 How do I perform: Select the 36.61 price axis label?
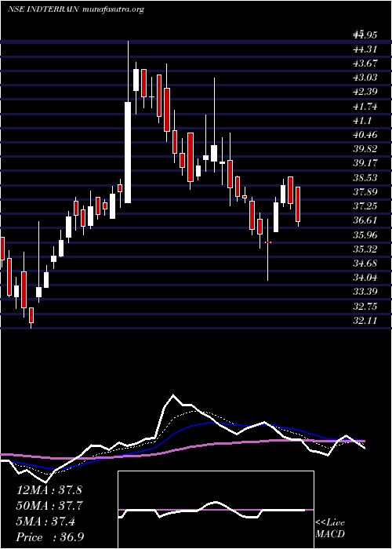pyautogui.click(x=365, y=220)
